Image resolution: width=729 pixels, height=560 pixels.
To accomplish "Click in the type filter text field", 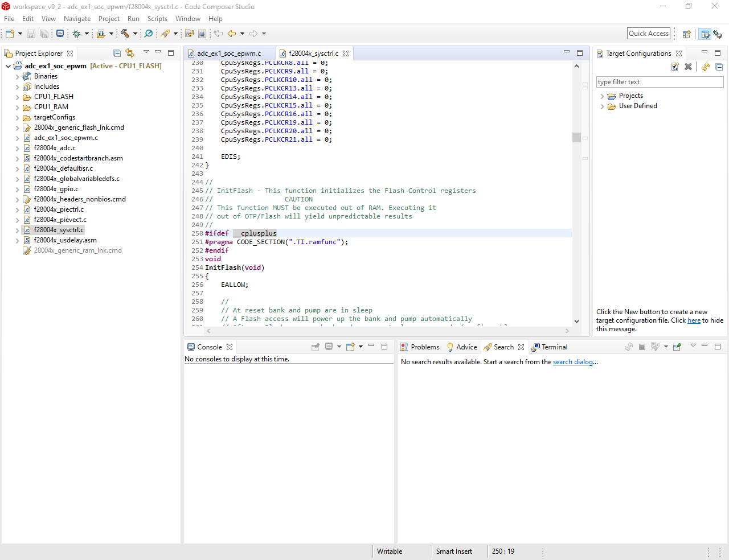I will tap(659, 82).
